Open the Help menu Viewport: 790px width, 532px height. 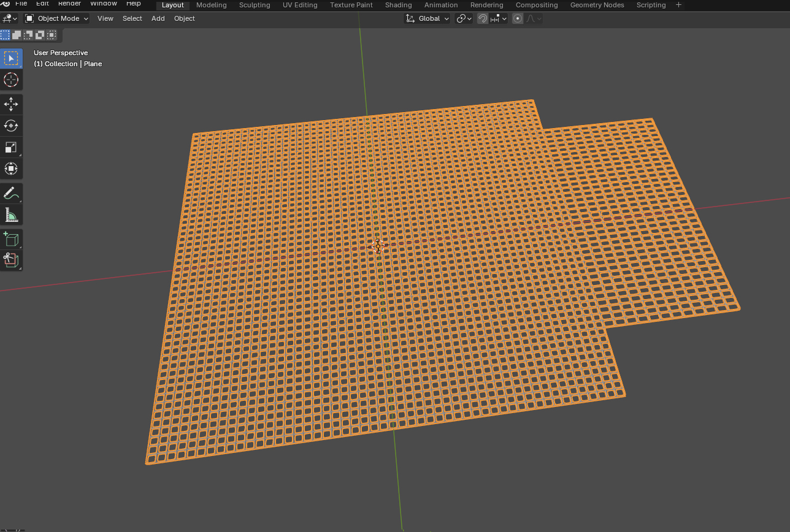pyautogui.click(x=134, y=4)
